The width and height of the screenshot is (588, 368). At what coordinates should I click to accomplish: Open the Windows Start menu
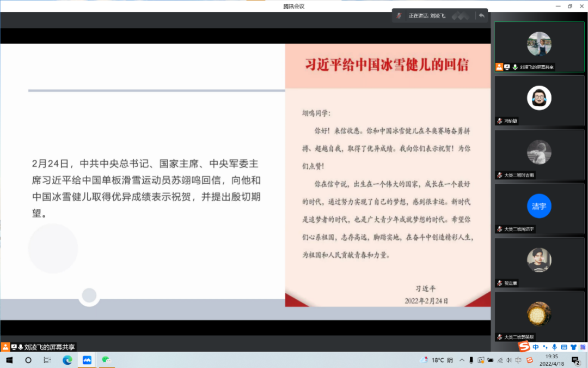[9, 360]
